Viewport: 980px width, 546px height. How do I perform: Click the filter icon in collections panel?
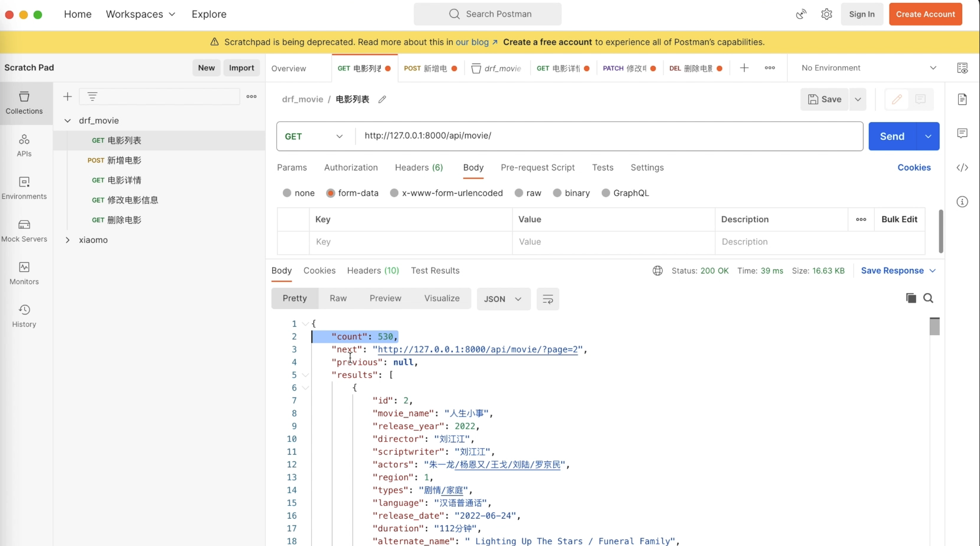[x=92, y=97]
